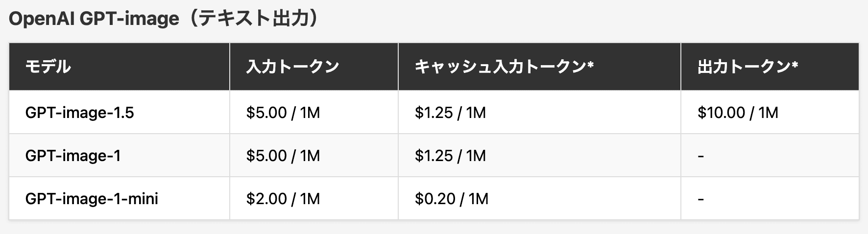Click the 入力トークン column header
868x234 pixels.
tap(292, 67)
